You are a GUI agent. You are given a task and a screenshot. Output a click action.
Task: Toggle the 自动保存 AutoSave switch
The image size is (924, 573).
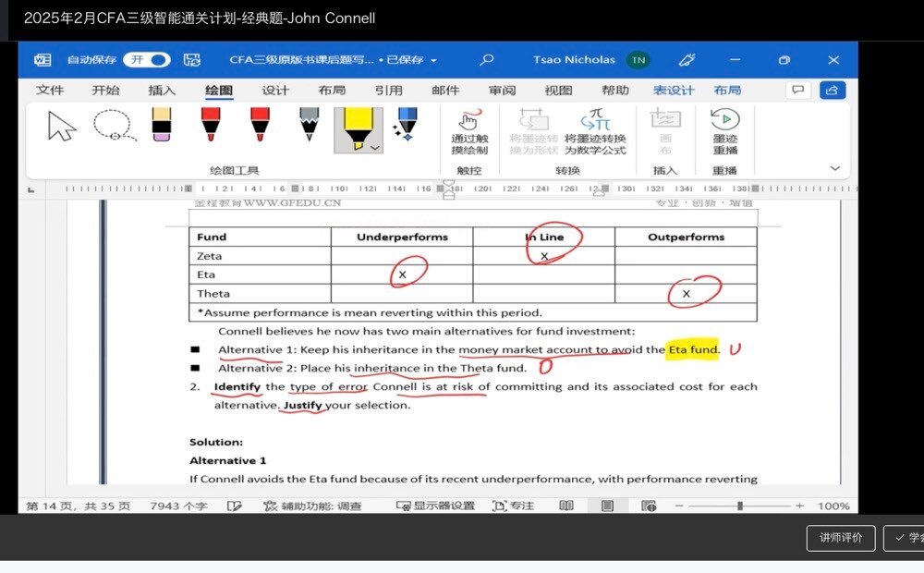(x=147, y=59)
